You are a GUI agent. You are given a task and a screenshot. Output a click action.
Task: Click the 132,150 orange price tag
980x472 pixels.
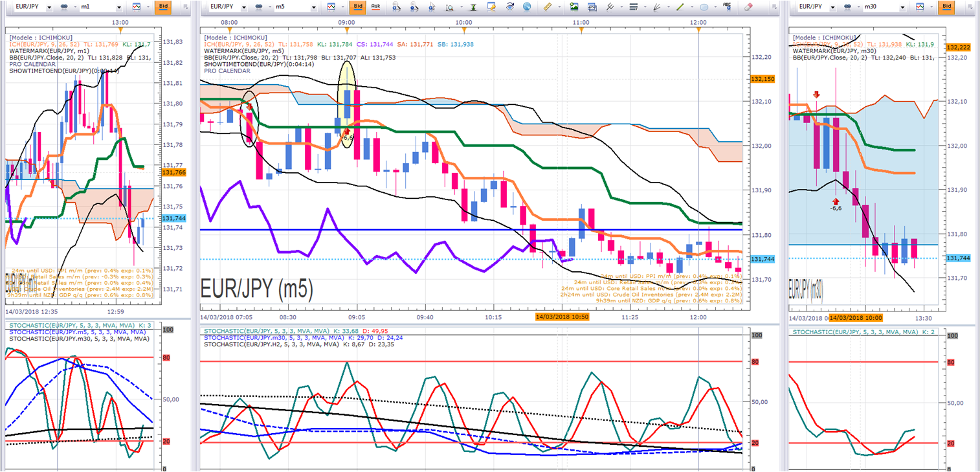click(x=763, y=79)
